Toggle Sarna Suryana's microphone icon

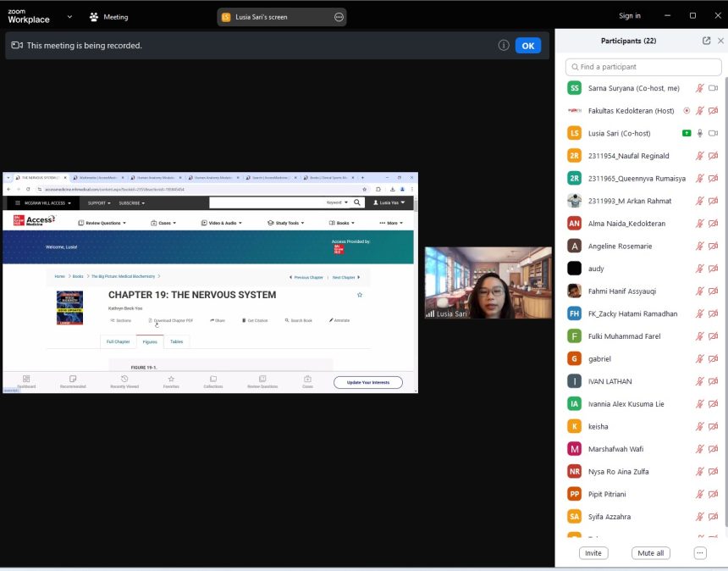pos(700,88)
